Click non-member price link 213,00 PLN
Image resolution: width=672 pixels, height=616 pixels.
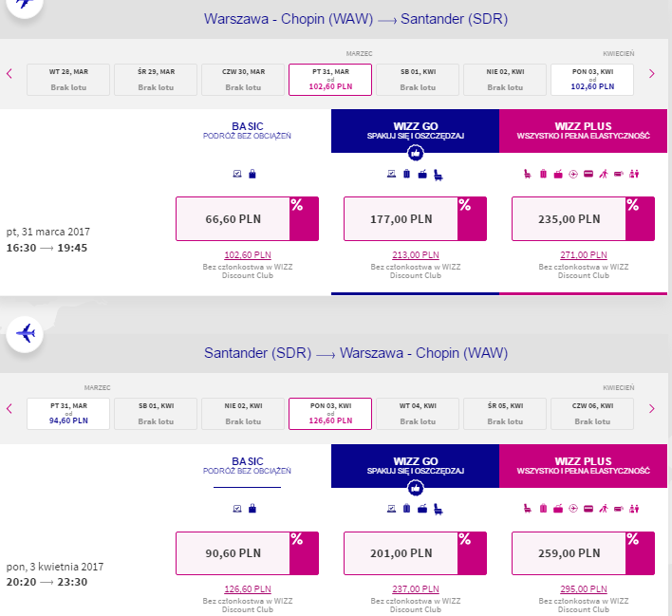click(416, 255)
